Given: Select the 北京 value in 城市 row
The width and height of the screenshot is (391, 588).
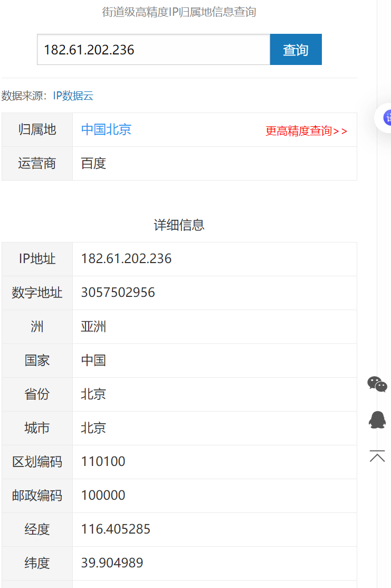Looking at the screenshot, I should [93, 428].
